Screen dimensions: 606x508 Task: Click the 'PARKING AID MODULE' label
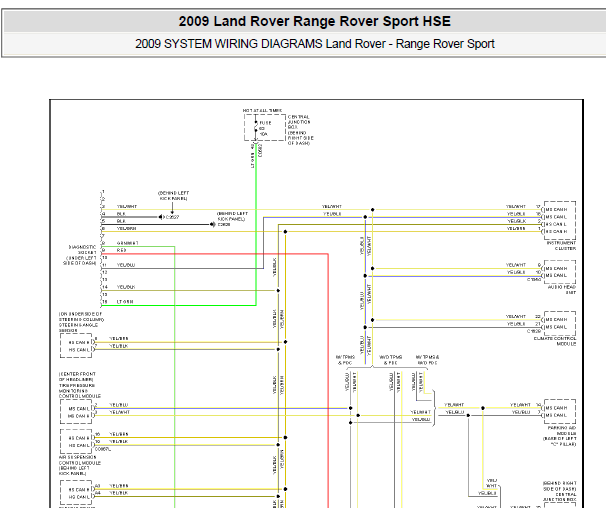[x=562, y=431]
